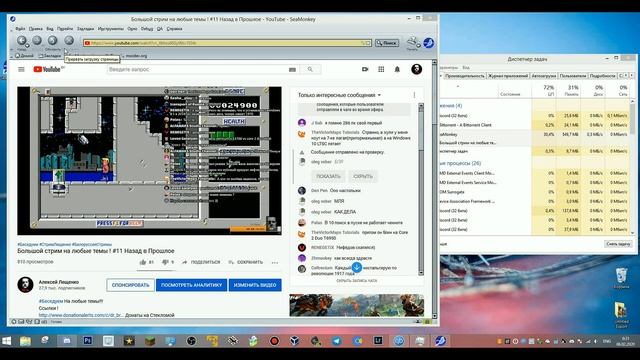
Task: Switch to the "Производительность" tab in Task Manager
Action: pos(464,76)
